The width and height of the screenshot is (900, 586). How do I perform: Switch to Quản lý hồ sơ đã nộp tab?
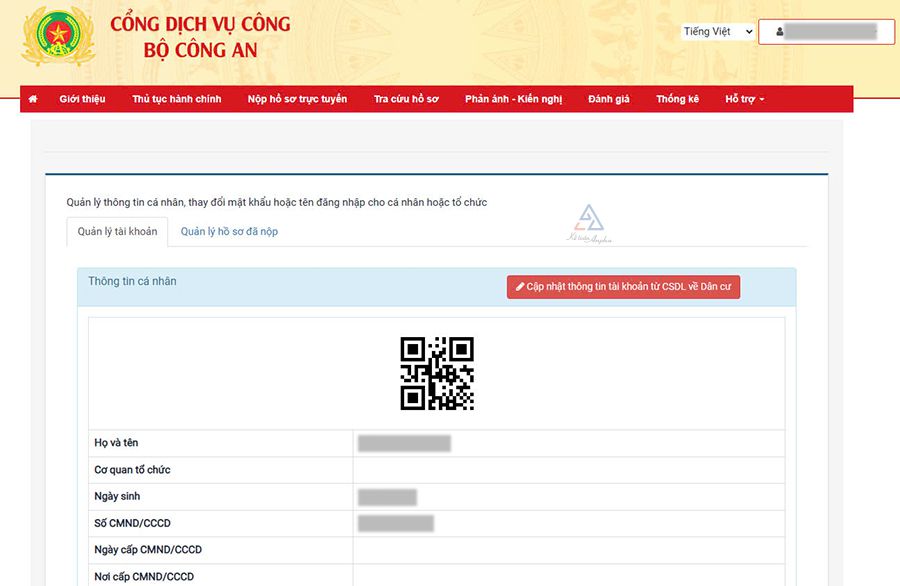click(229, 232)
